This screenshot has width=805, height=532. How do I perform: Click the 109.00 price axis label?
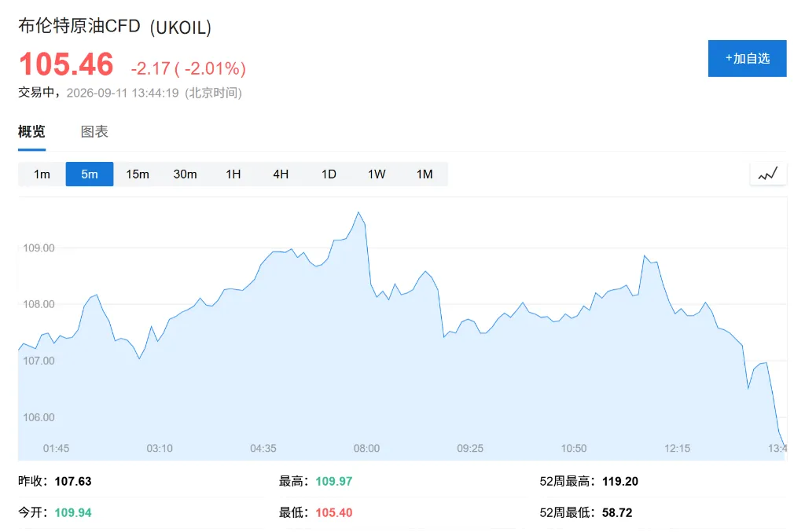pos(39,248)
